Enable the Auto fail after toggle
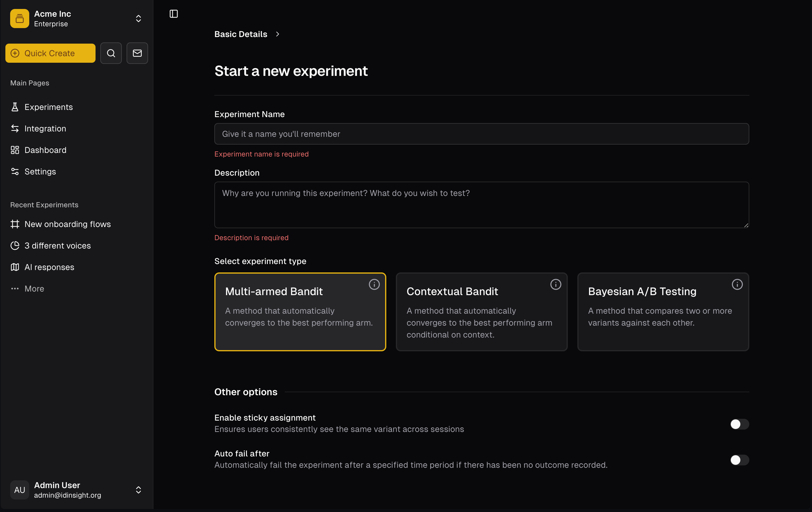Image resolution: width=812 pixels, height=512 pixels. click(x=739, y=460)
